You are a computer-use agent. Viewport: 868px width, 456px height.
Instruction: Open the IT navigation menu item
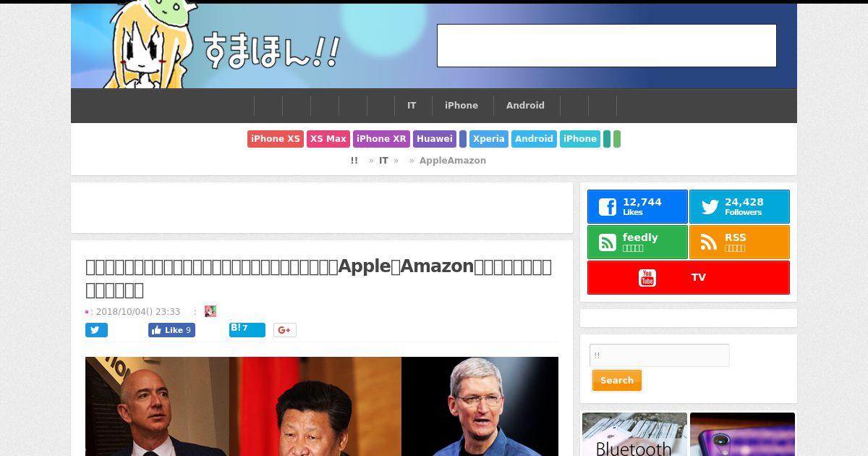pos(412,106)
